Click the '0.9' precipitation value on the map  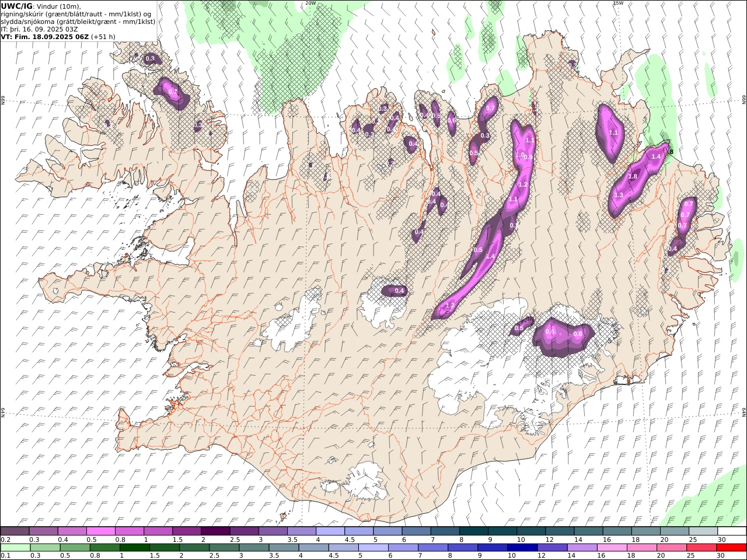pyautogui.click(x=529, y=157)
